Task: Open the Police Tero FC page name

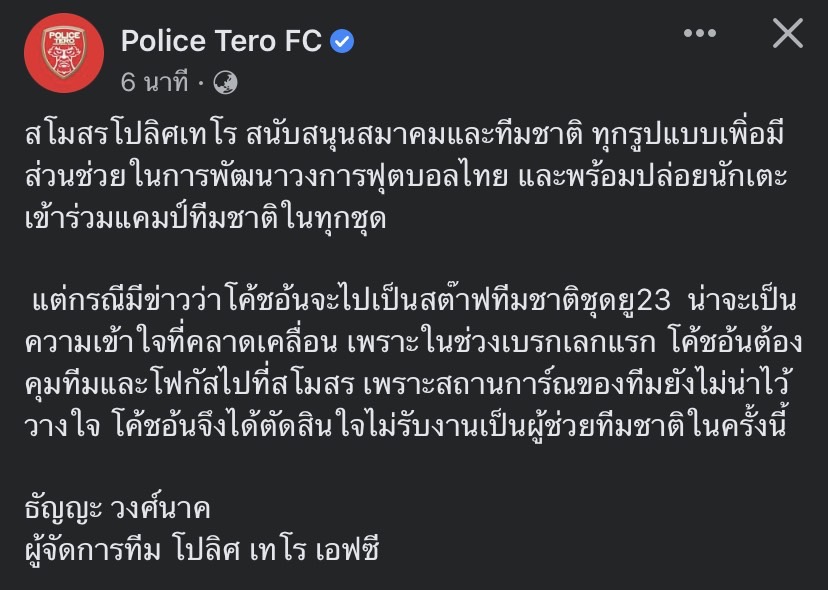Action: coord(221,41)
